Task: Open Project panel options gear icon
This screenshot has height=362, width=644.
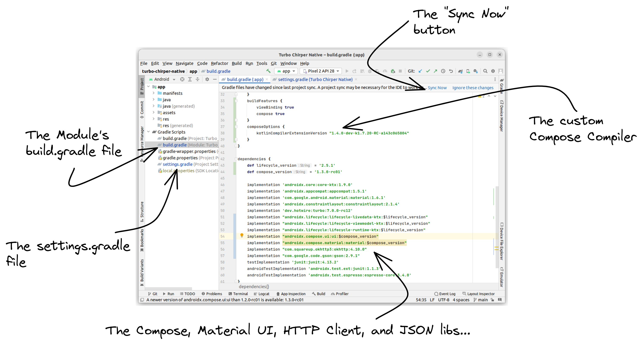Action: 207,79
